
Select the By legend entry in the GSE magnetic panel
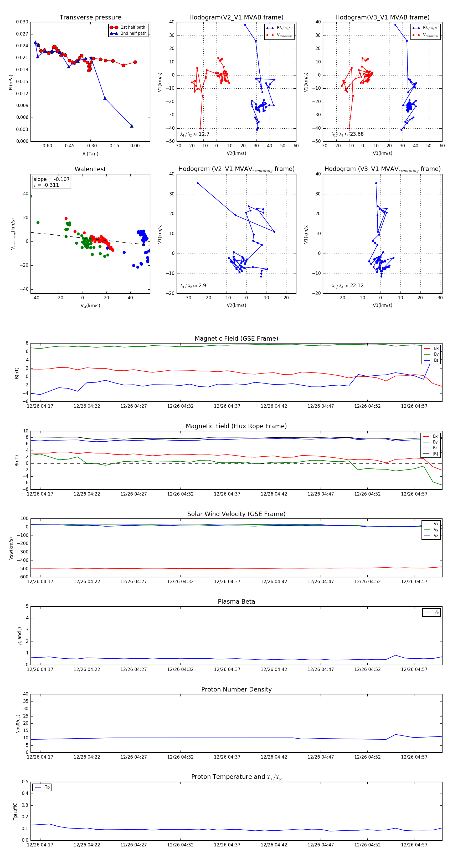(431, 354)
